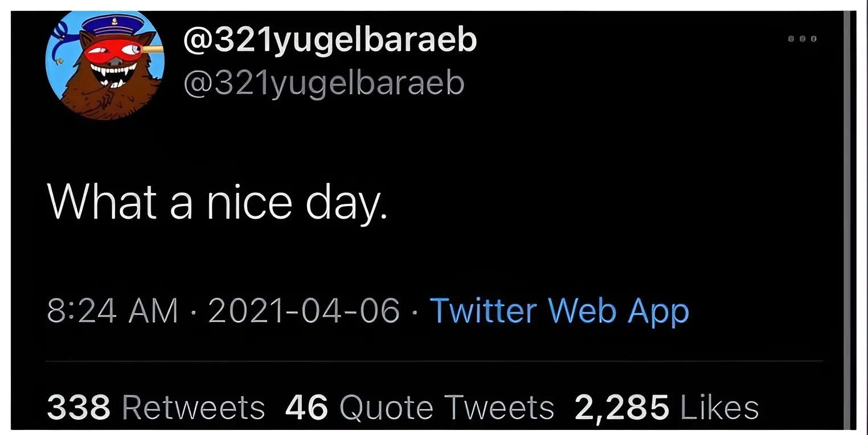The image size is (868, 435).
Task: Open the Retweets label list
Action: tap(194, 407)
